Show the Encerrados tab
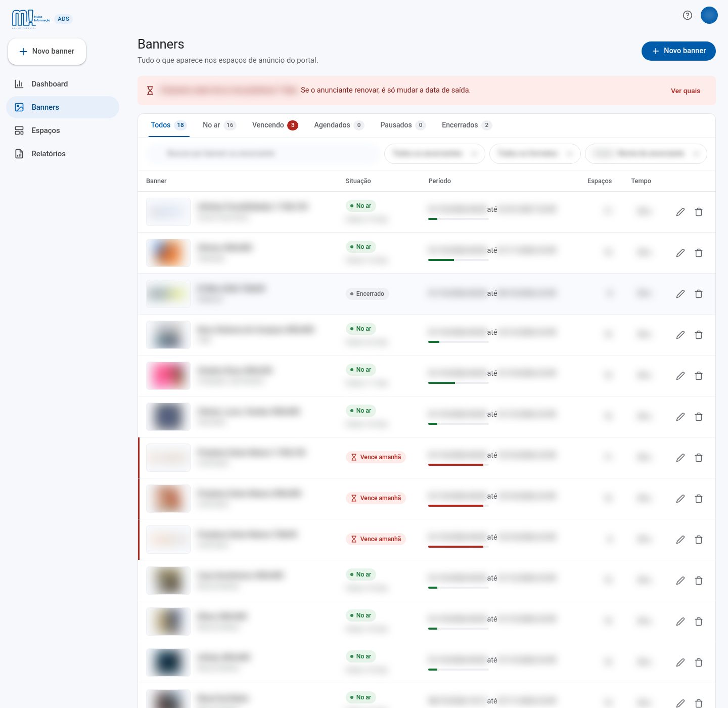The width and height of the screenshot is (728, 708). coord(467,125)
